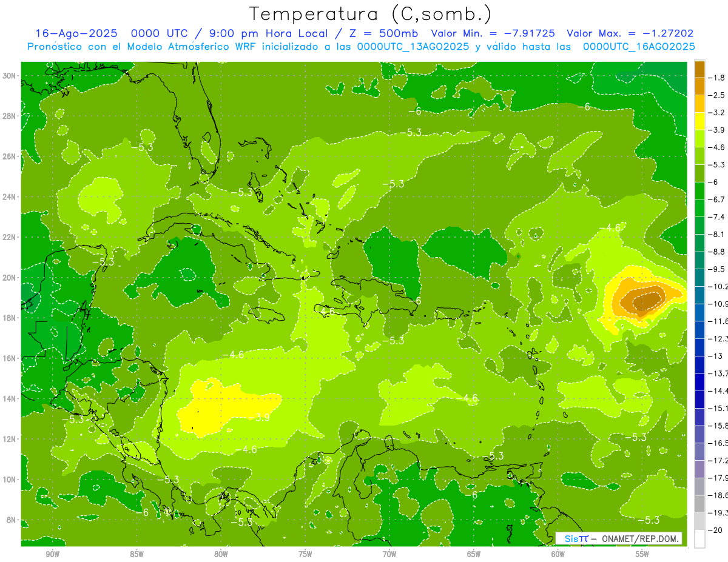Click the 18N latitude axis label

tap(10, 318)
